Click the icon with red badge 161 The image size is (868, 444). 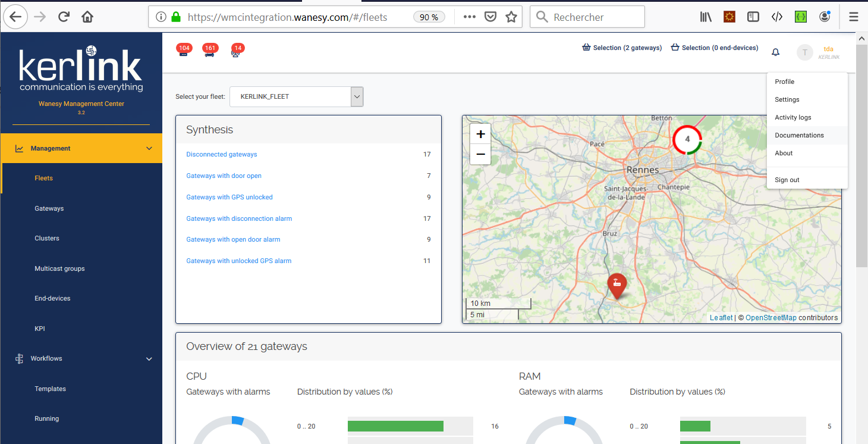click(209, 52)
